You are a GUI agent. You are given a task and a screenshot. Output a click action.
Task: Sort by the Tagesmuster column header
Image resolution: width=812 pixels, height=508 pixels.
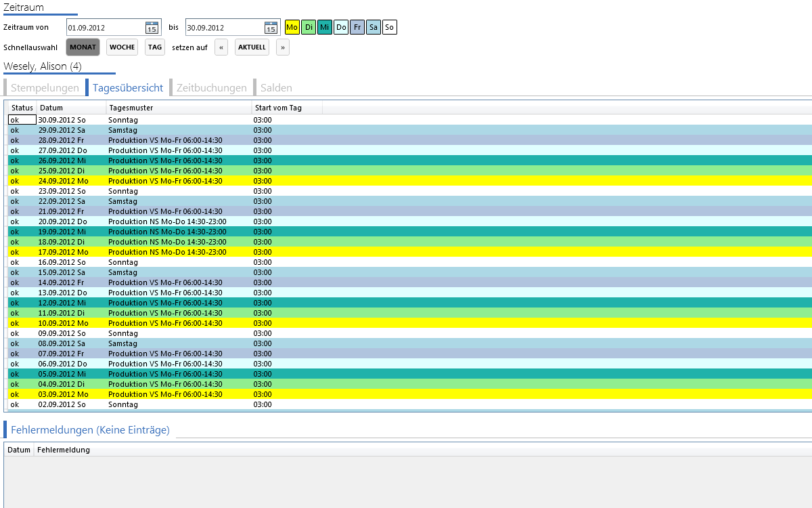tap(179, 108)
